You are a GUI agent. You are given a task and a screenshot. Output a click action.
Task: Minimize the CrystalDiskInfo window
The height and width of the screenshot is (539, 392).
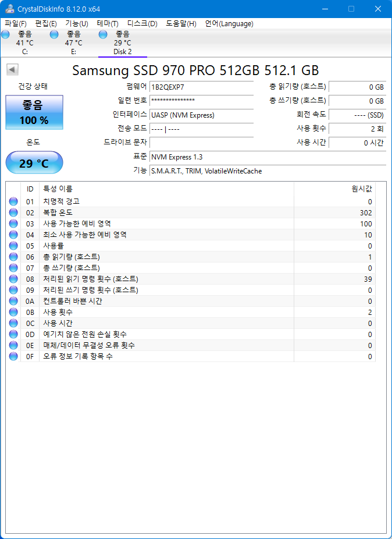325,9
